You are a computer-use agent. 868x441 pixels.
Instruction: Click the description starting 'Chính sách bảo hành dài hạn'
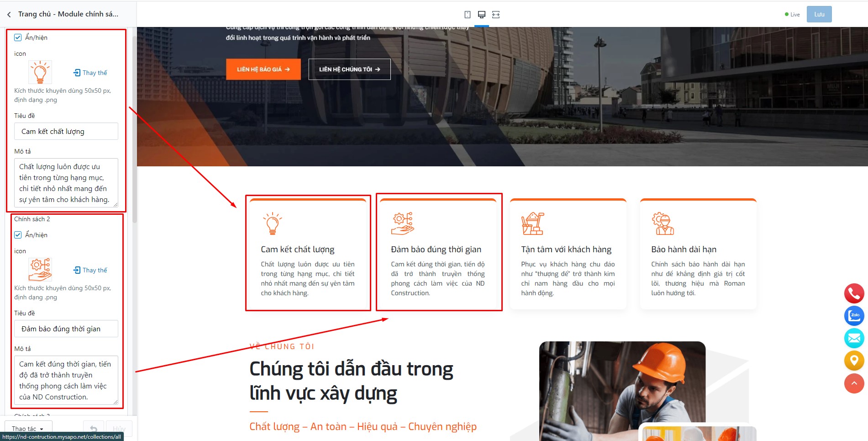coord(698,278)
